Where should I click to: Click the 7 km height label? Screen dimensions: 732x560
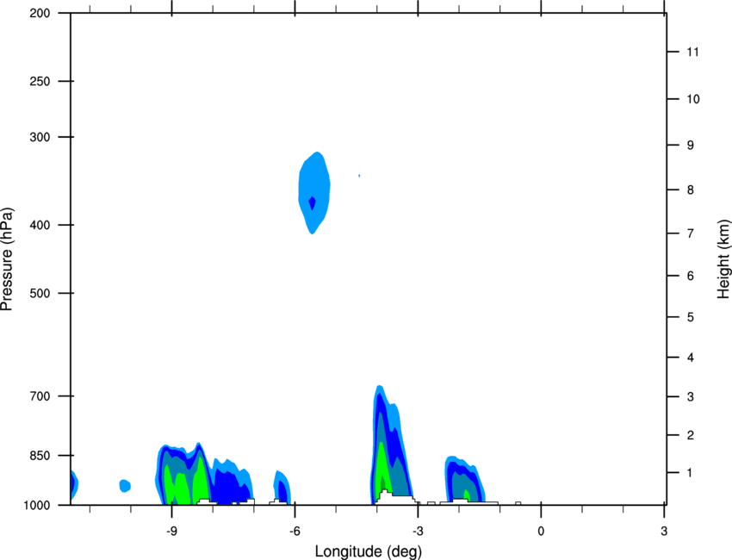691,233
